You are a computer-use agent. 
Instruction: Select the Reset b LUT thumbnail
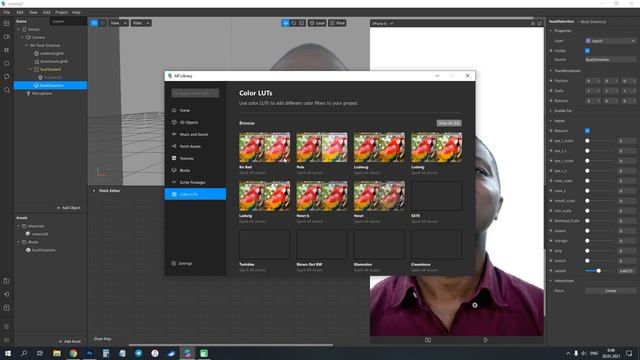pos(322,196)
